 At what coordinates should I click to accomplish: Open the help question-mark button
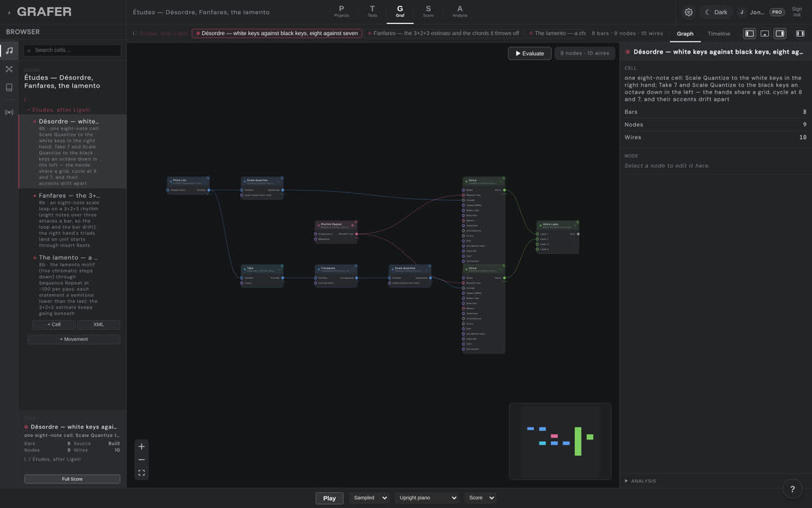click(x=792, y=489)
